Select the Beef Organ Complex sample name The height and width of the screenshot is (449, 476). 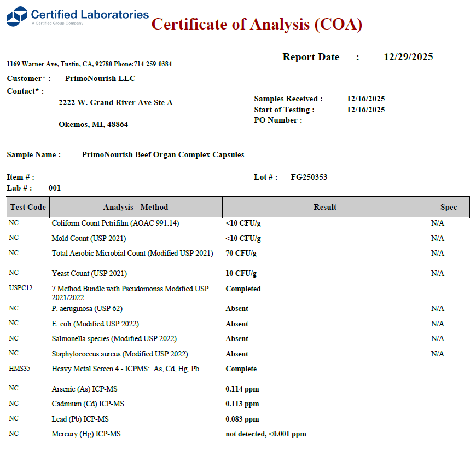(163, 155)
